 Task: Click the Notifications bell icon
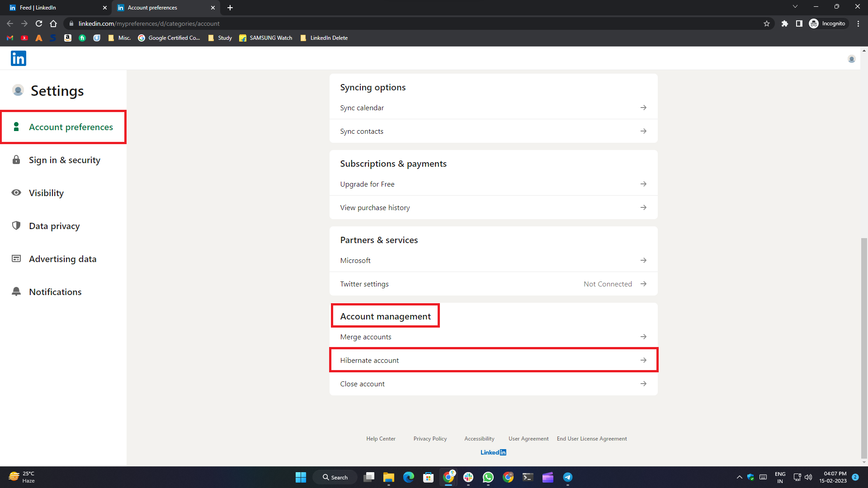pos(16,292)
